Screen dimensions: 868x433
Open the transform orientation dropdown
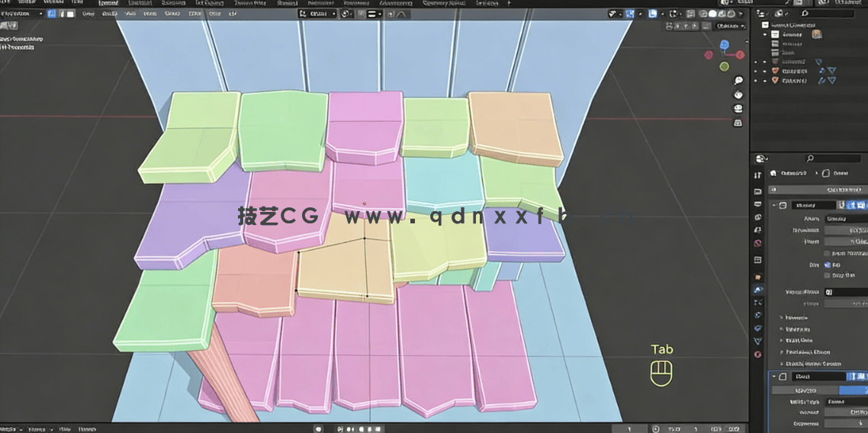317,13
